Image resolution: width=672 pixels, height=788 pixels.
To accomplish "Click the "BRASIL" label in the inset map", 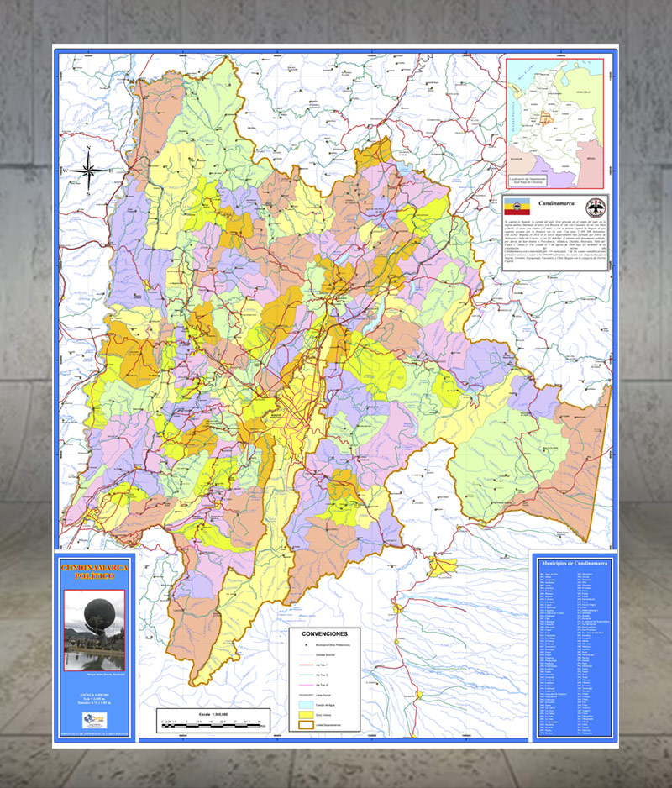I will 593,158.
